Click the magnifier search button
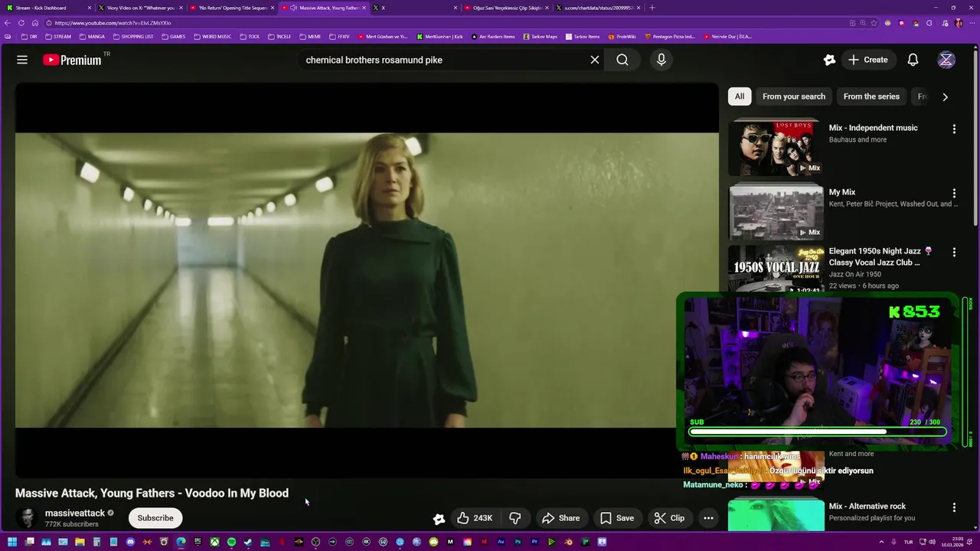Viewport: 980px width, 551px height. (622, 60)
